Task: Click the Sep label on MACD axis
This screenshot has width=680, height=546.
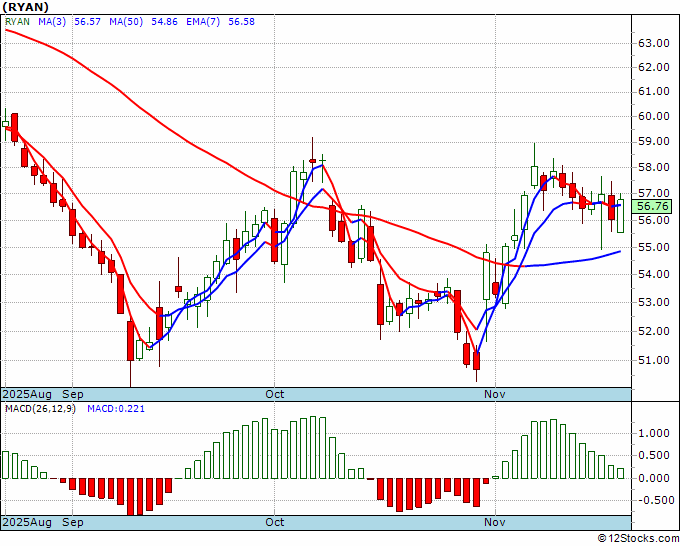Action: pos(73,522)
